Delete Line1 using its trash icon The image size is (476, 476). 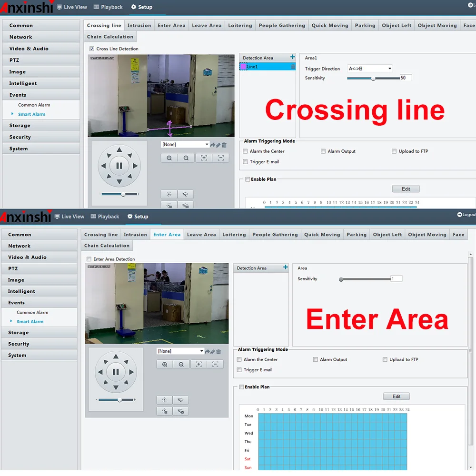(x=293, y=67)
